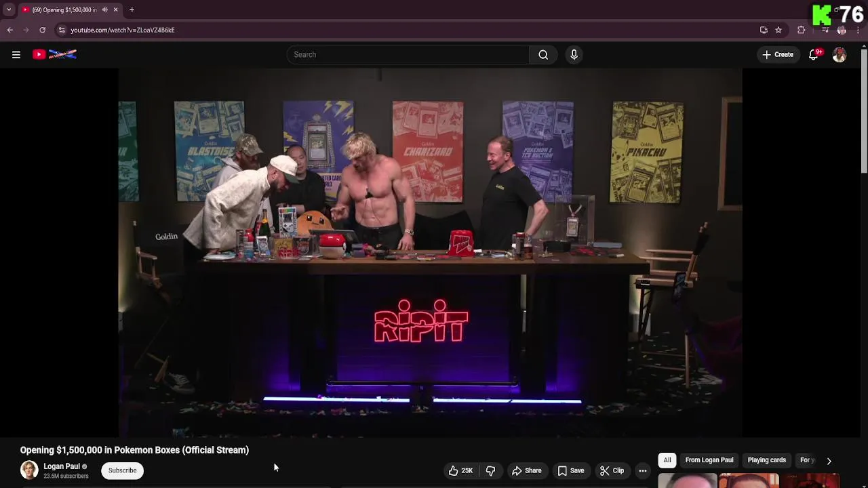This screenshot has height=488, width=868.
Task: Open Logan Paul channel avatar
Action: (x=29, y=470)
